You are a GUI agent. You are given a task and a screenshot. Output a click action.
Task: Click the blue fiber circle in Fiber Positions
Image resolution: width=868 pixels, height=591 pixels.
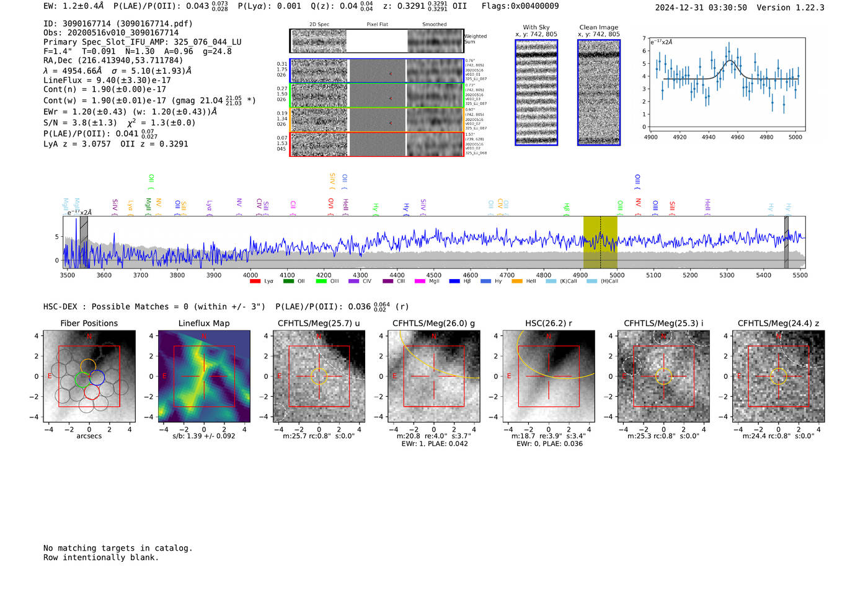(x=97, y=378)
